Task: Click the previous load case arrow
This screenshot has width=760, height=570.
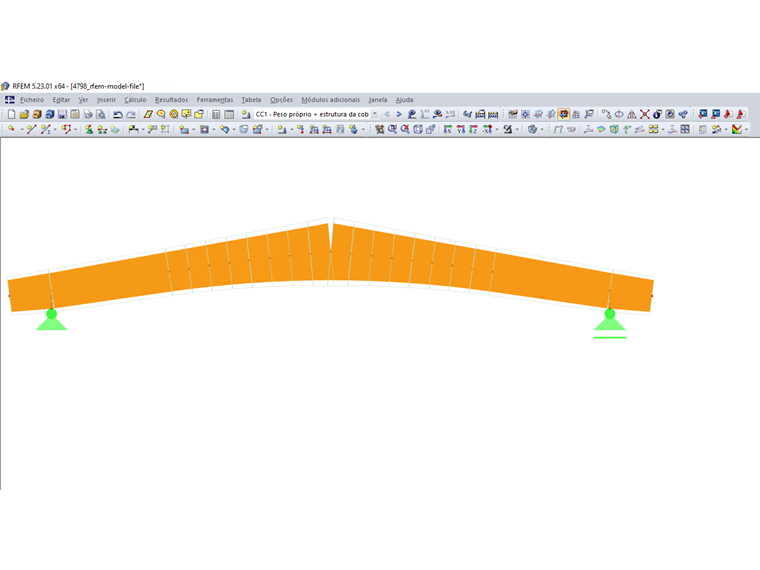Action: tap(386, 114)
